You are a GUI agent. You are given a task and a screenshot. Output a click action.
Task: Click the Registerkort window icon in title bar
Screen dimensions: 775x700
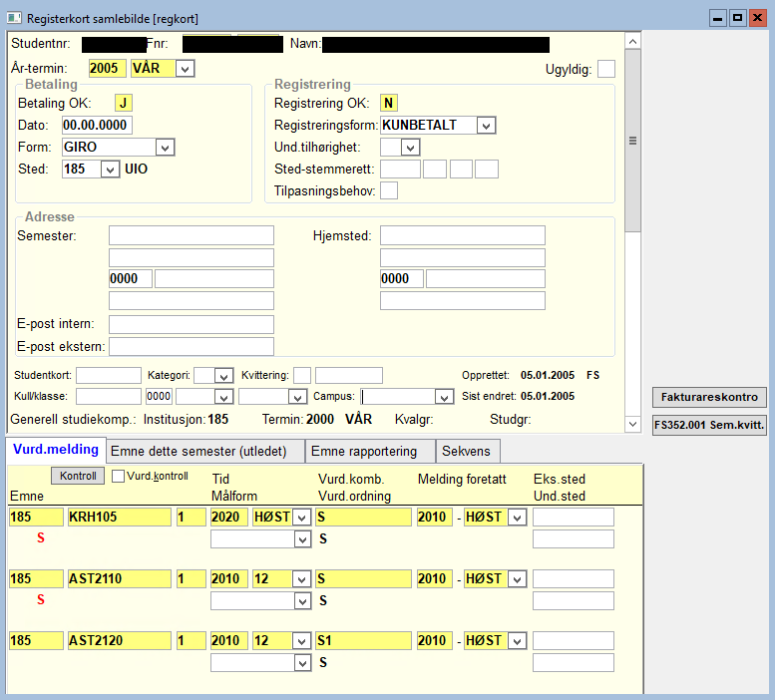[14, 18]
